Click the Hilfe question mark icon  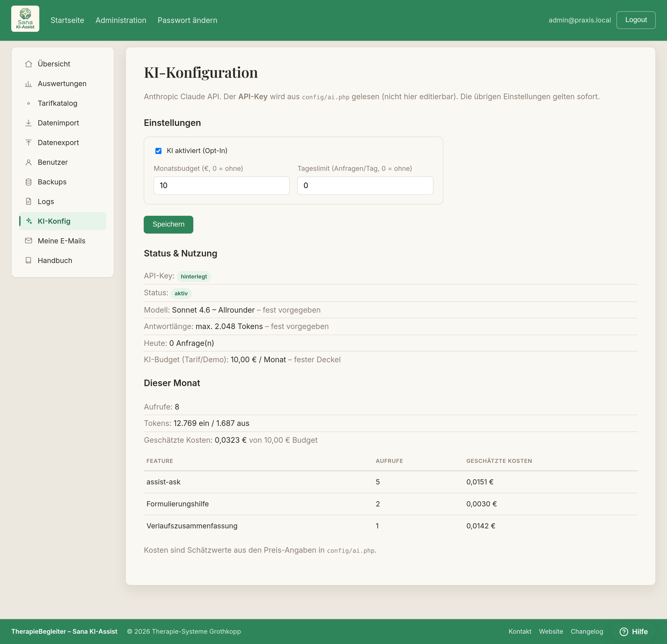(624, 632)
